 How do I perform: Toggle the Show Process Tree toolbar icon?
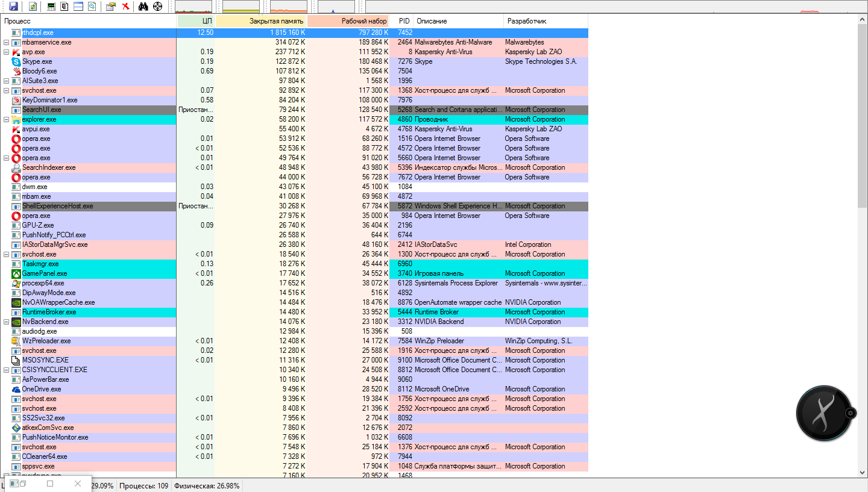pos(64,7)
